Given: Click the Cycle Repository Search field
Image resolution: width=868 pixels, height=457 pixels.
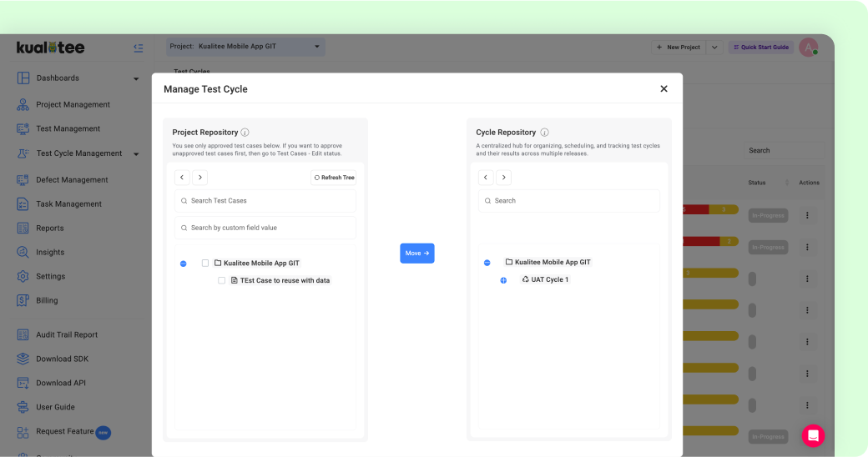Looking at the screenshot, I should [x=569, y=201].
